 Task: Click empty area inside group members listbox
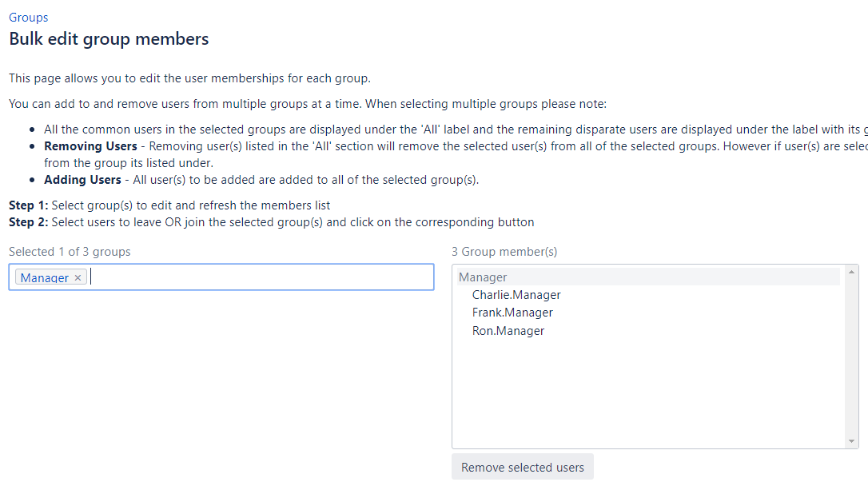tap(647, 392)
